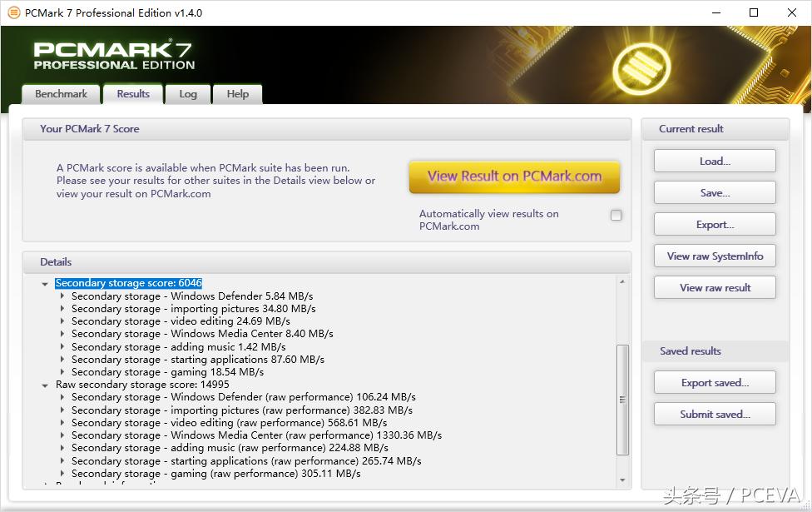
Task: Open the Help tab
Action: click(x=237, y=94)
